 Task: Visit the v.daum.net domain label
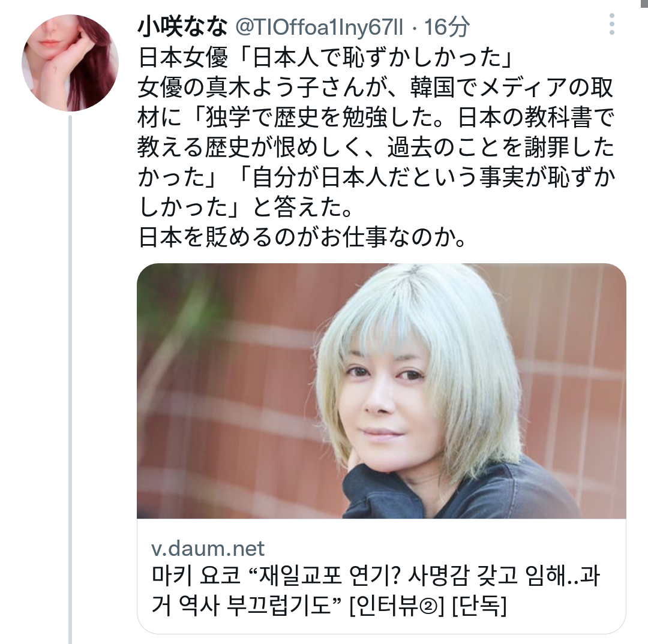point(208,548)
